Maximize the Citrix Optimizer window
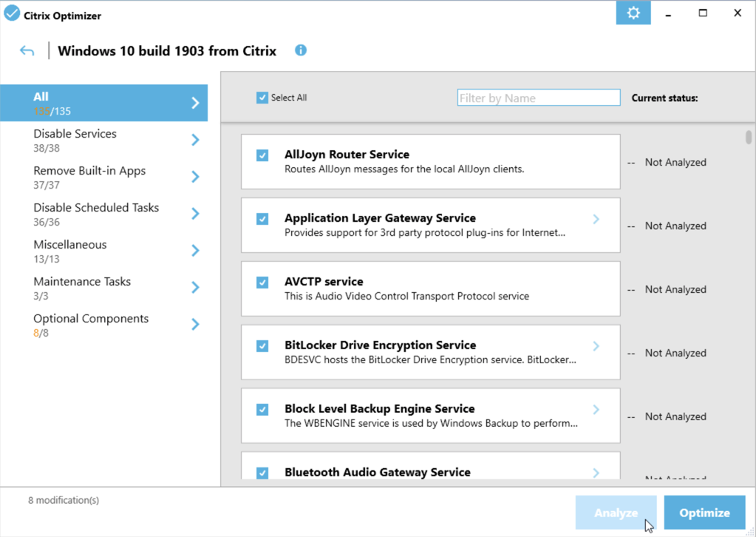Screen dimensions: 756x537 [703, 13]
